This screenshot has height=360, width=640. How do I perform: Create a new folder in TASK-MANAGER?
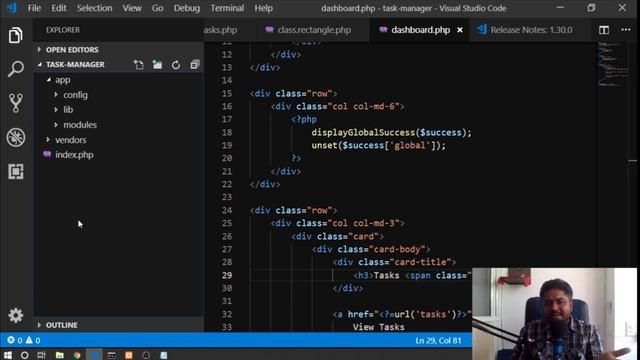pos(157,64)
